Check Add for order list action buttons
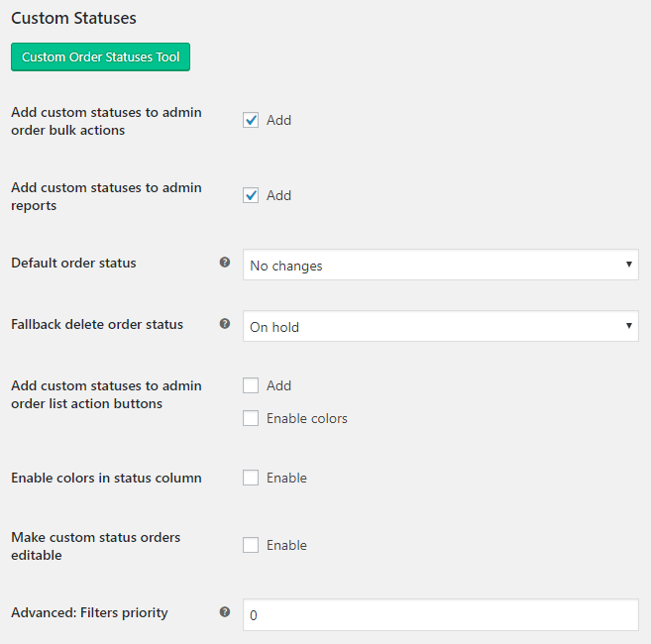This screenshot has height=644, width=651. tap(251, 385)
